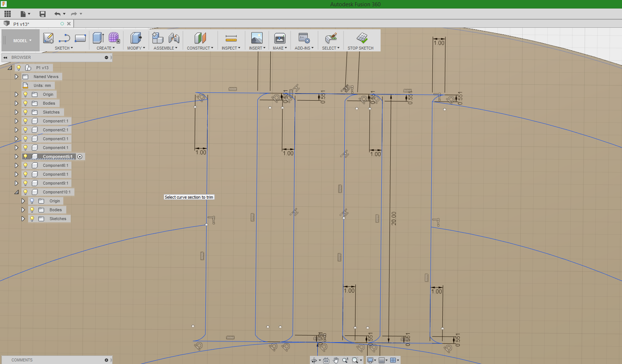
Task: Toggle visibility bulb for Bodies under P1 v13
Action: [26, 103]
